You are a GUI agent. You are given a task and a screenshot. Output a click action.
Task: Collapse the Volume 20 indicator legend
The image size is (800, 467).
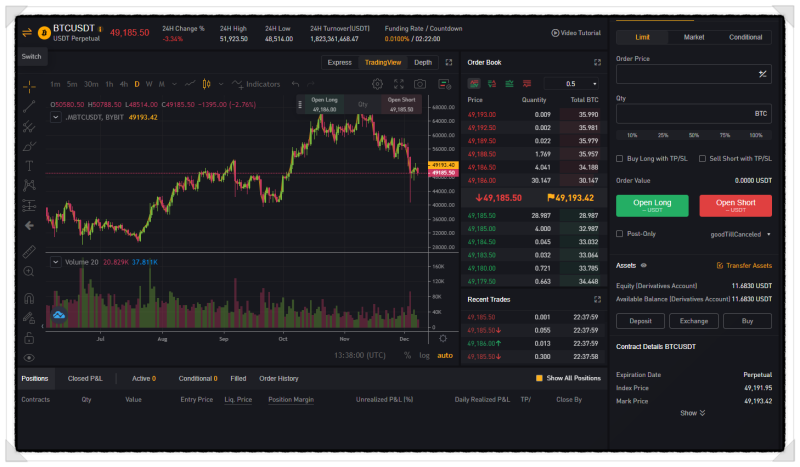(56, 262)
